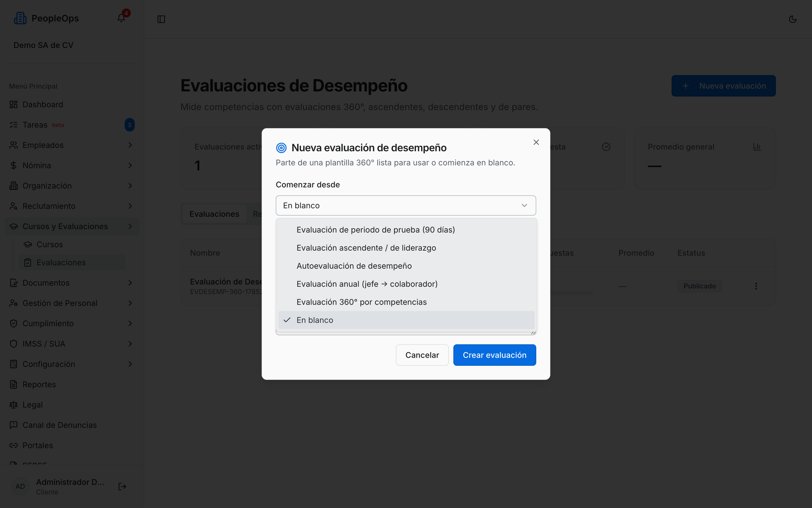812x508 pixels.
Task: Click the Organización building icon
Action: pyautogui.click(x=14, y=186)
